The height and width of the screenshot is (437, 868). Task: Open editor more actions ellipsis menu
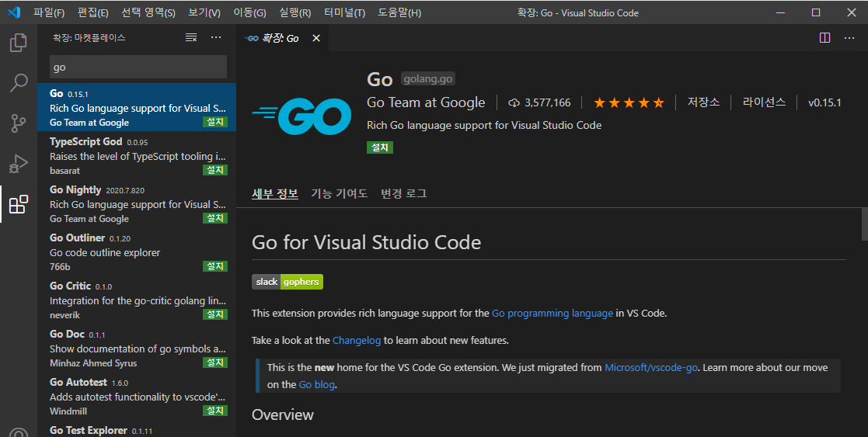click(849, 37)
